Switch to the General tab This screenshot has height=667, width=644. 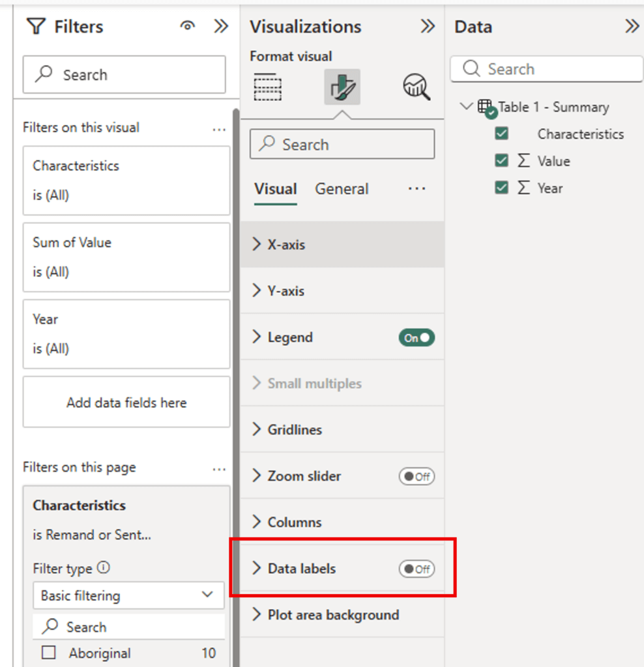tap(342, 189)
